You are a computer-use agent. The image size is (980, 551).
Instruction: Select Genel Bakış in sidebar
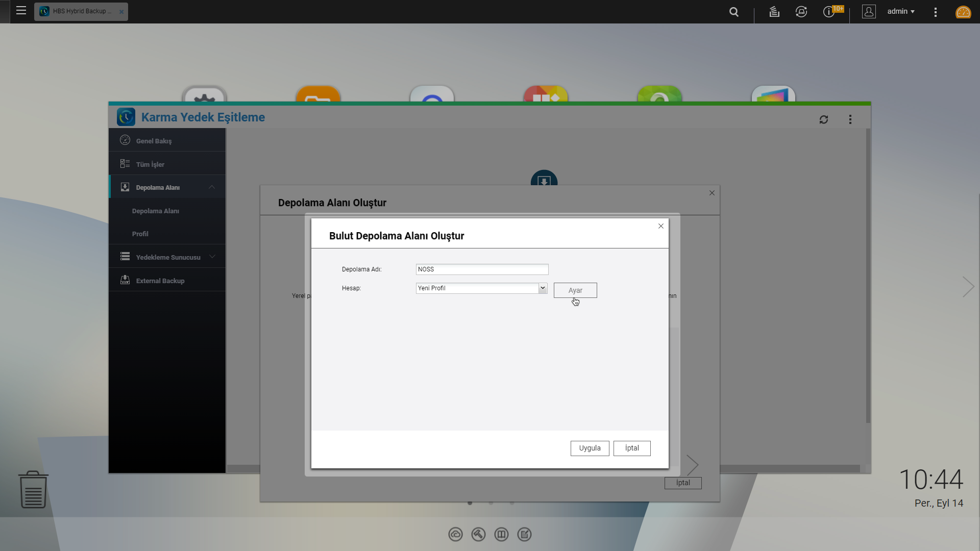pos(154,141)
